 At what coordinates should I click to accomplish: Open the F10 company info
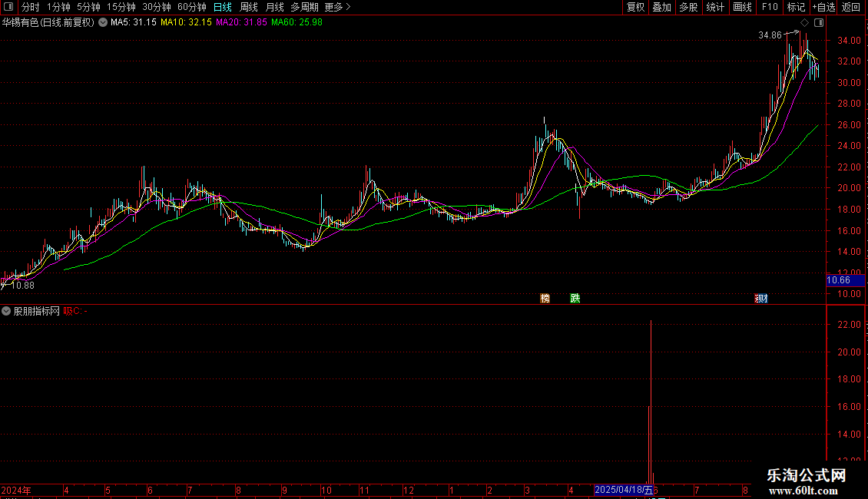coord(770,7)
